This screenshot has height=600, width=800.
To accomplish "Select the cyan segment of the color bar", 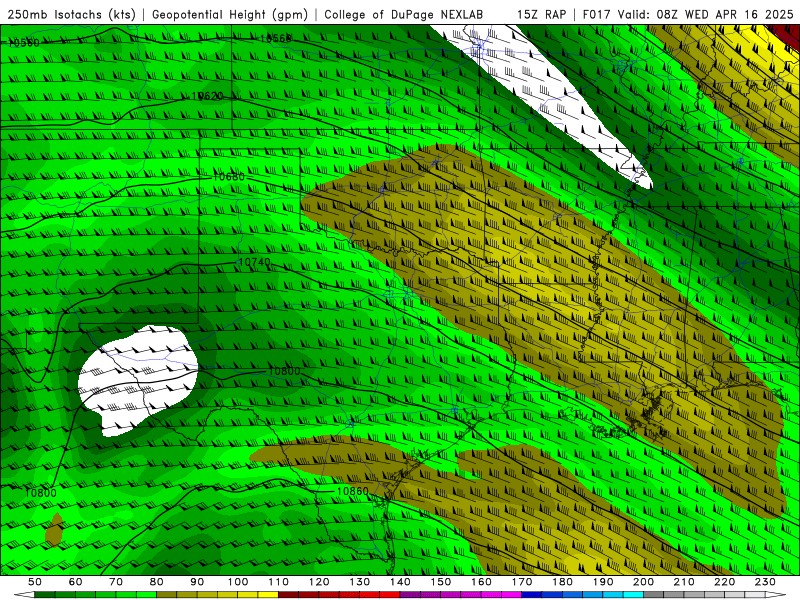I will coord(633,595).
